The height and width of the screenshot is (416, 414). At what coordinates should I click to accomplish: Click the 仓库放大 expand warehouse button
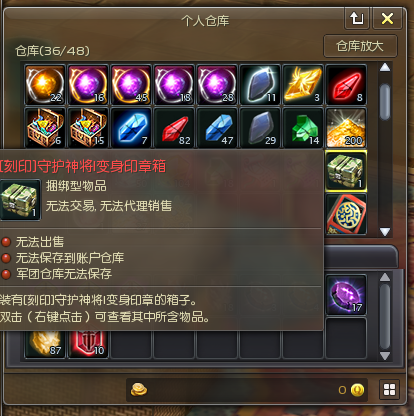point(360,46)
